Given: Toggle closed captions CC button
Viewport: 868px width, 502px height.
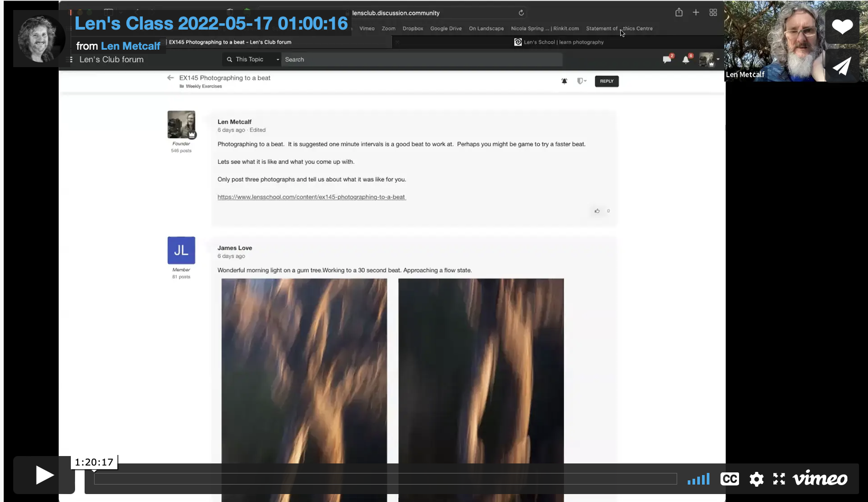Looking at the screenshot, I should coord(730,479).
